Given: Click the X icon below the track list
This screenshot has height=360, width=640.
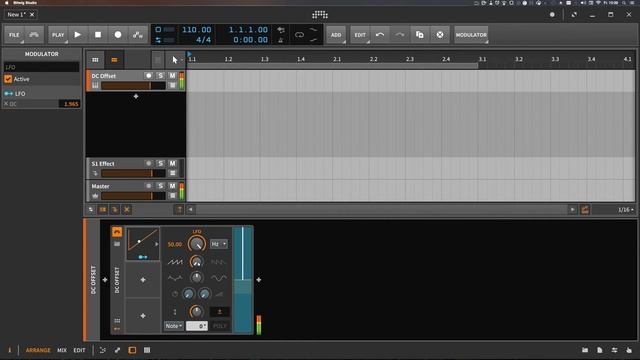Looking at the screenshot, I should click(127, 209).
